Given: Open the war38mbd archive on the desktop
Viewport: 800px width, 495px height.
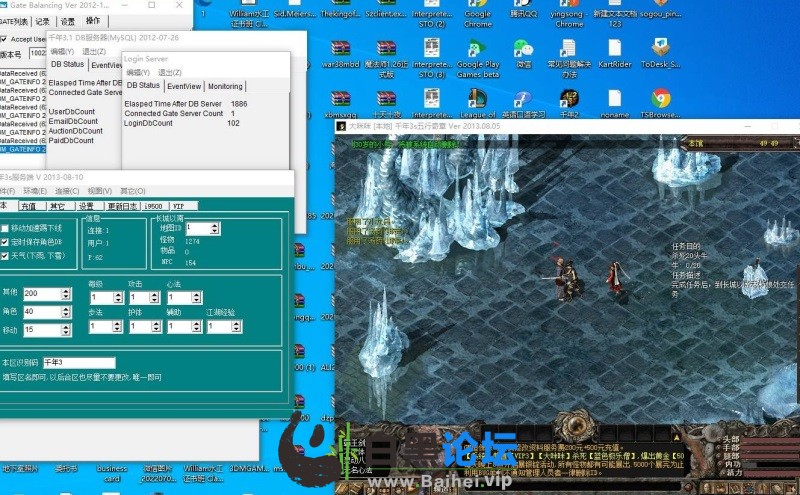Looking at the screenshot, I should [340, 54].
